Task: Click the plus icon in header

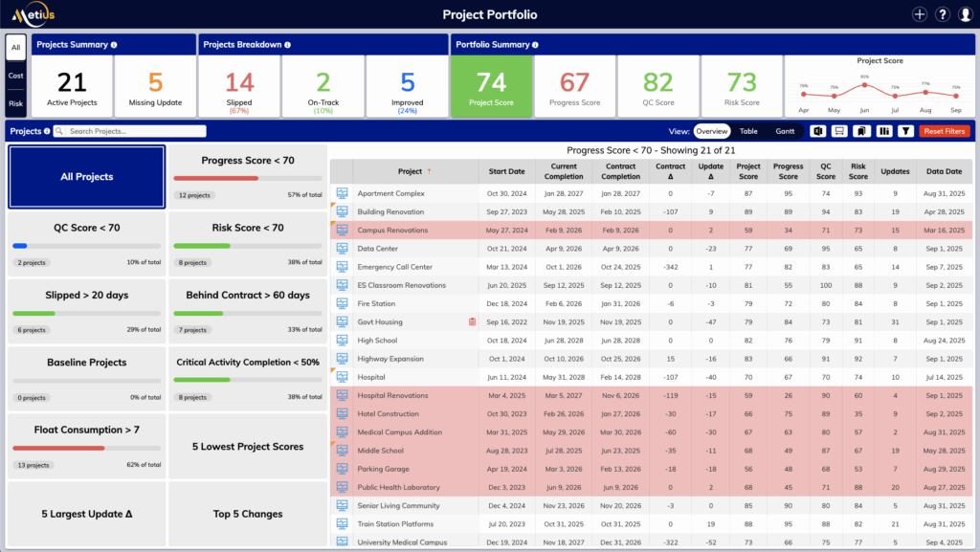Action: pyautogui.click(x=920, y=14)
